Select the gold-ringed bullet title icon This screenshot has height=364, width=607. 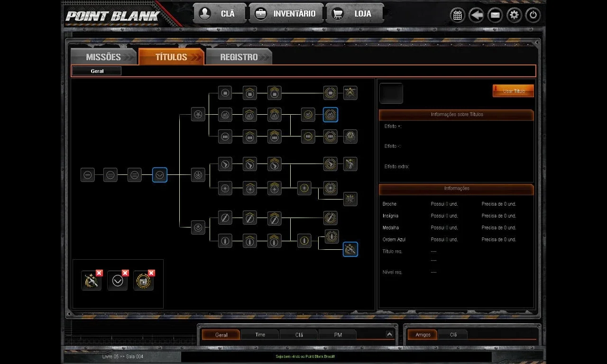[x=304, y=240]
